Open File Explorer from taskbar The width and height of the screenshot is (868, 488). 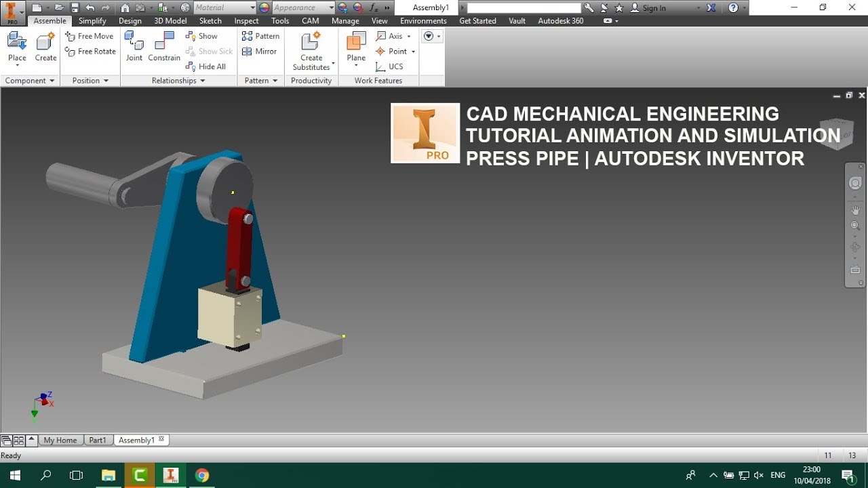pyautogui.click(x=108, y=475)
